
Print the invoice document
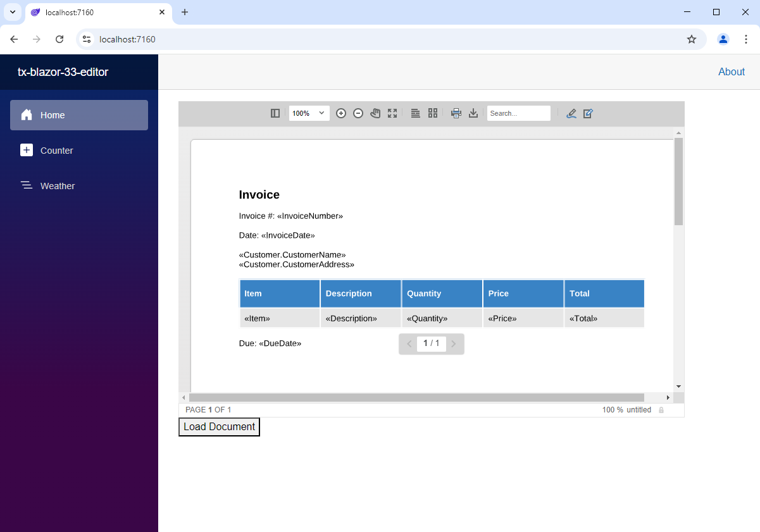tap(456, 113)
